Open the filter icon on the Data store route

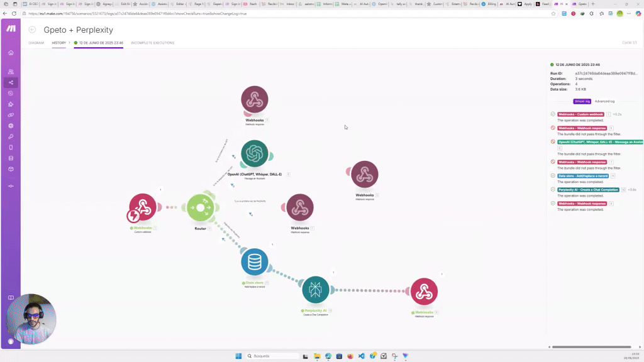[x=223, y=239]
